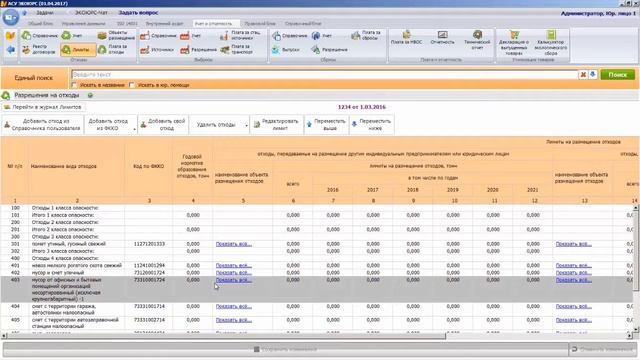Click Добавить отход из Справочника пользователя

coord(42,124)
